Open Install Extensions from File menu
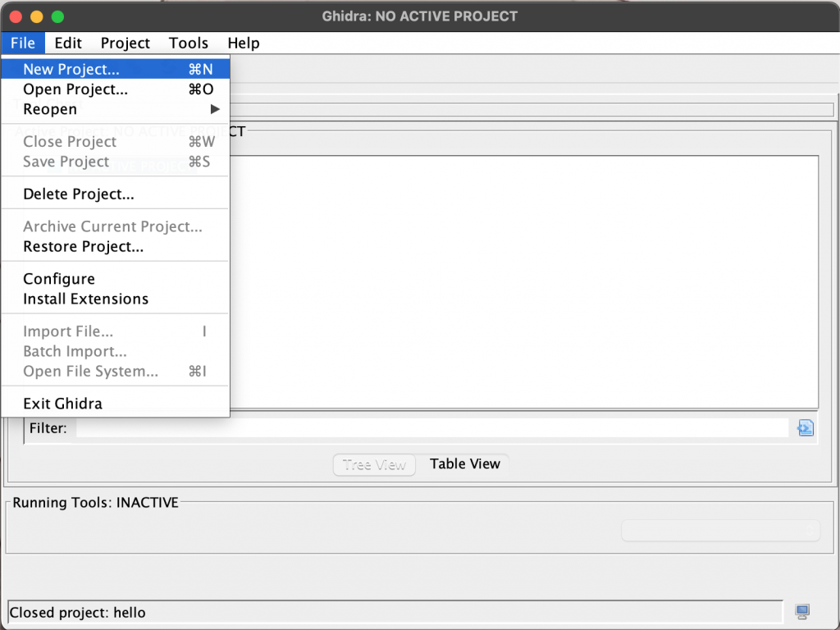The image size is (840, 630). [x=115, y=299]
